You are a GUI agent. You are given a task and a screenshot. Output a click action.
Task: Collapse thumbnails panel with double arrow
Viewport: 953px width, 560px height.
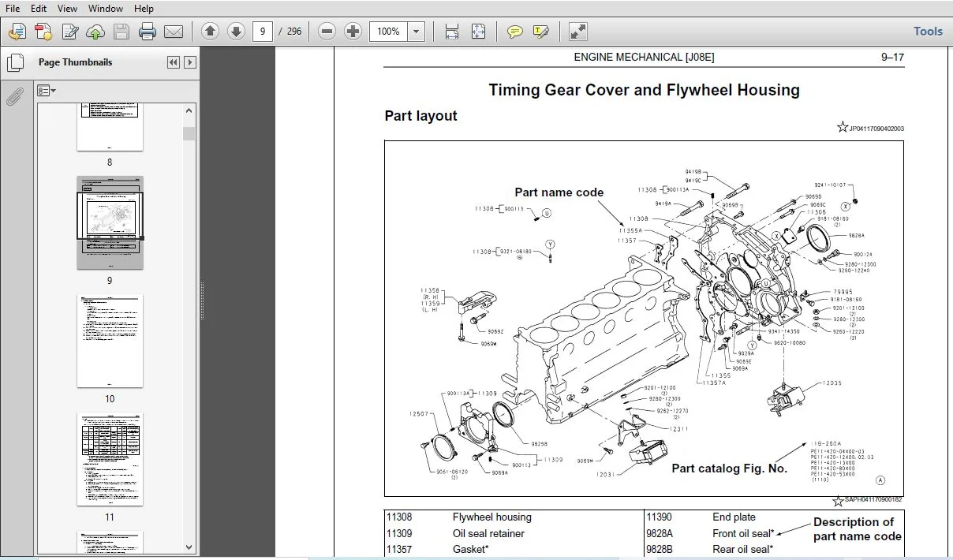click(x=174, y=62)
